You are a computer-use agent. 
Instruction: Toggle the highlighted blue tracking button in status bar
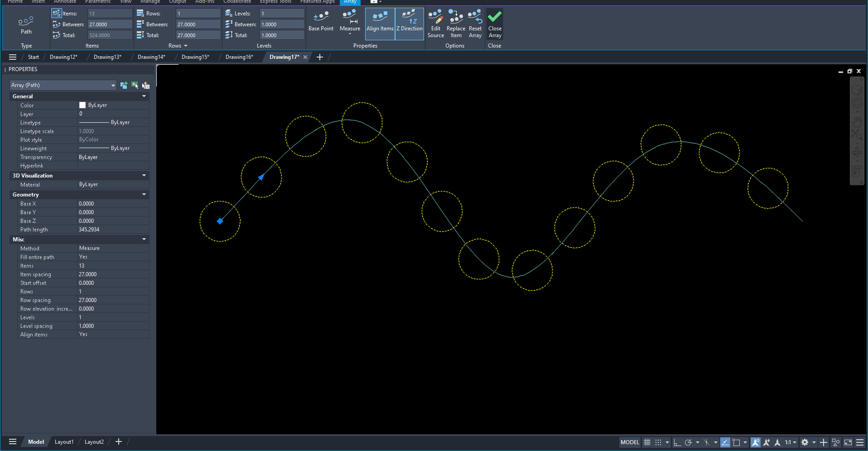[x=725, y=442]
